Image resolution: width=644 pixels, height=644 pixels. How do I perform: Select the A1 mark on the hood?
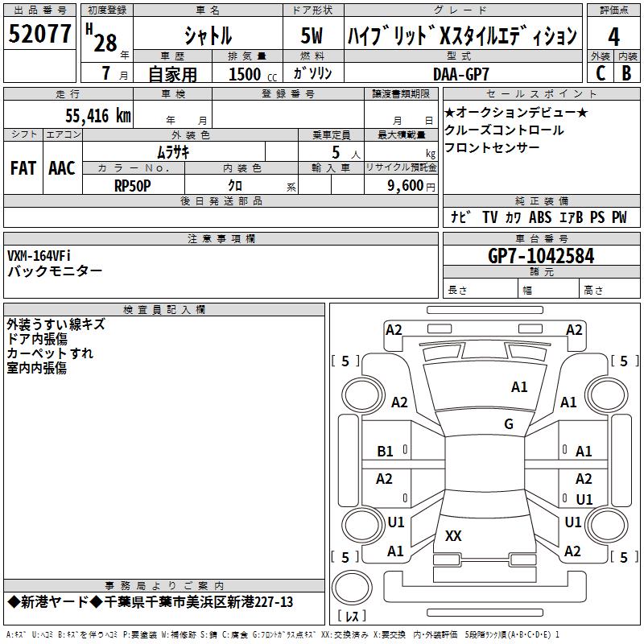[x=519, y=386]
